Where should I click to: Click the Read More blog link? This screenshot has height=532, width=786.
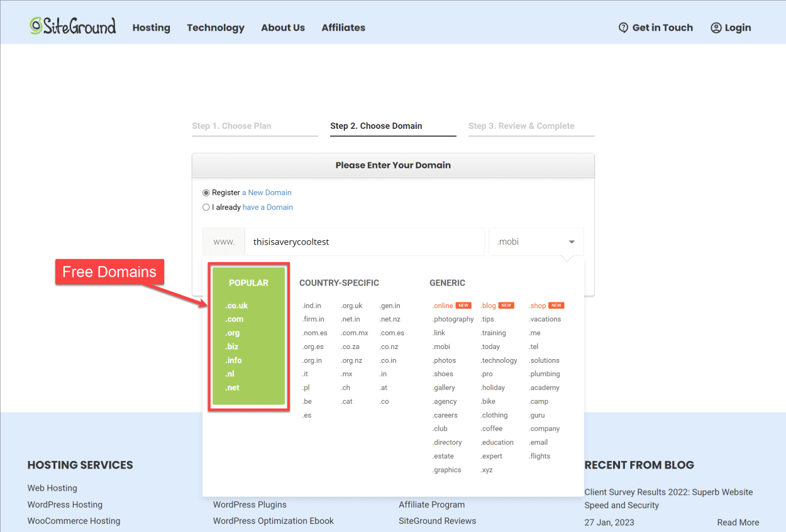point(738,523)
